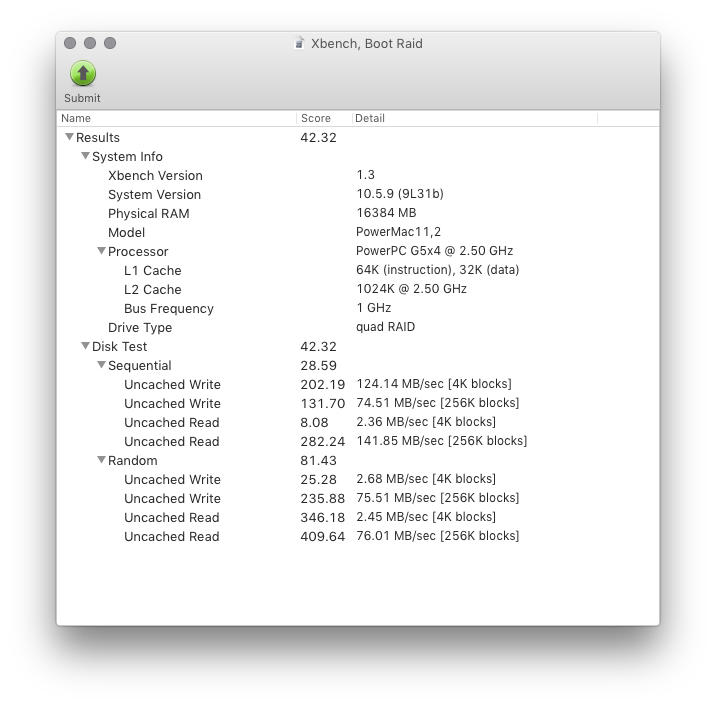Click the 'Xbench, Boot Raid' window title
Image resolution: width=716 pixels, height=706 pixels.
(367, 44)
